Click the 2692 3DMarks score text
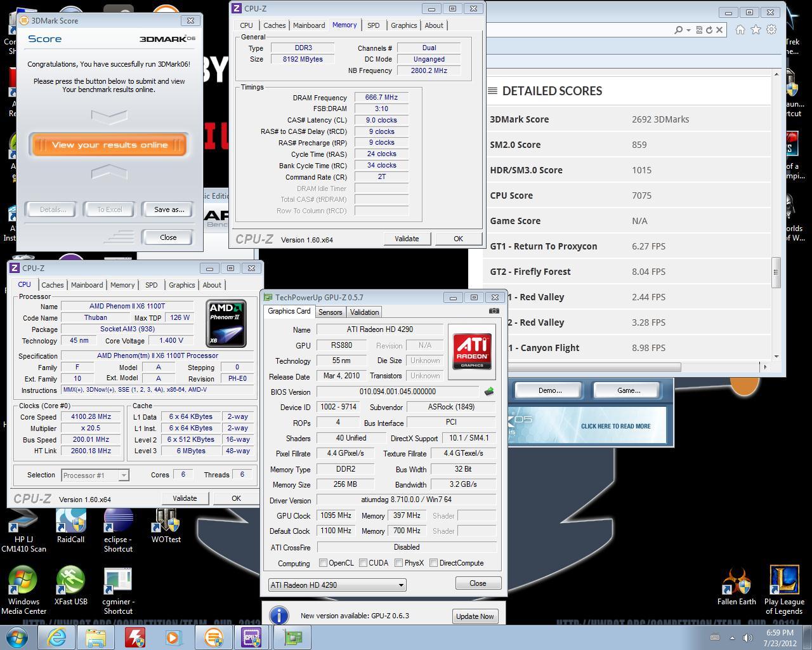This screenshot has height=650, width=812. coord(660,119)
